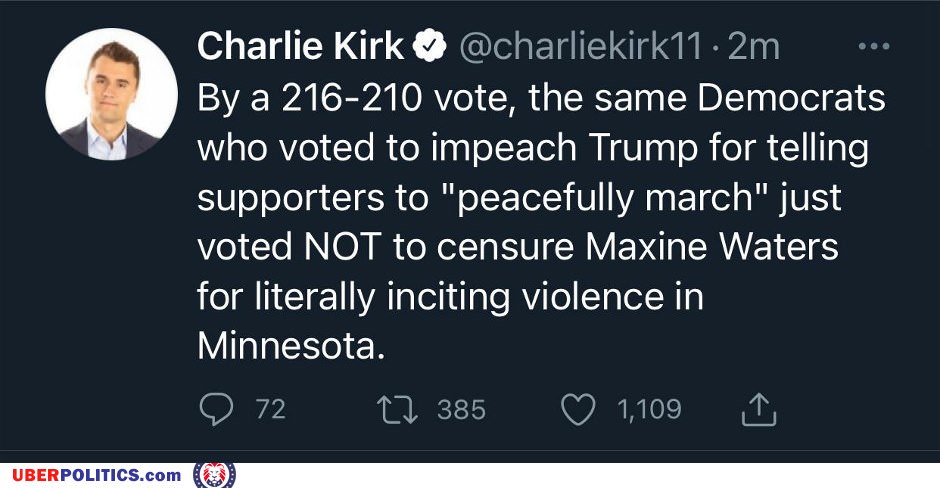Open the @charliekirk11 handle link
940x488 pixels.
[580, 46]
